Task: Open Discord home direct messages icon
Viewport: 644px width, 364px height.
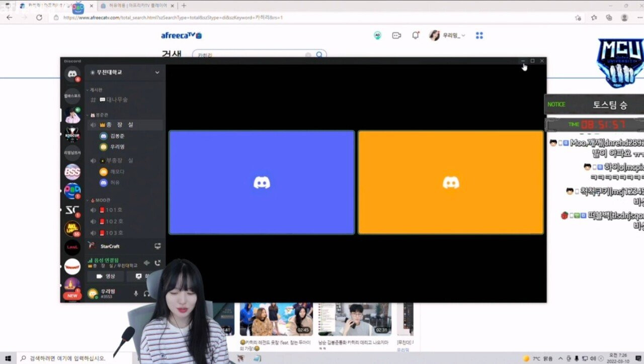Action: pos(72,74)
